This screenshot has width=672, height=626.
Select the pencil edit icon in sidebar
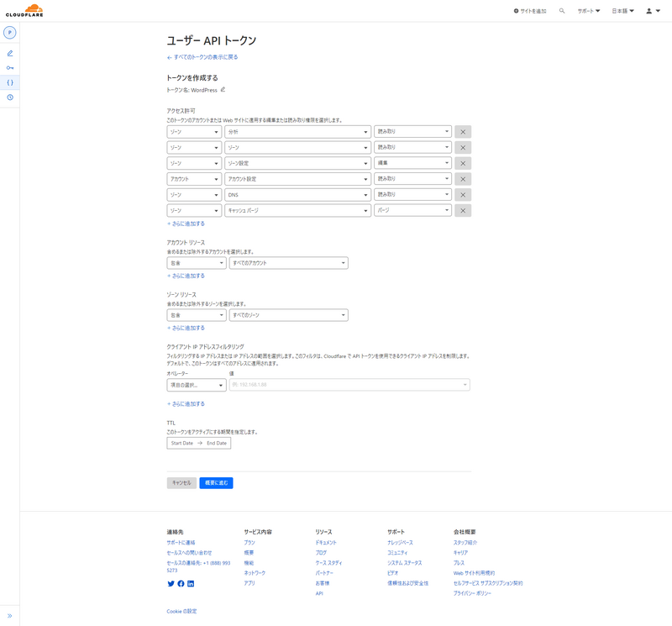tap(10, 52)
